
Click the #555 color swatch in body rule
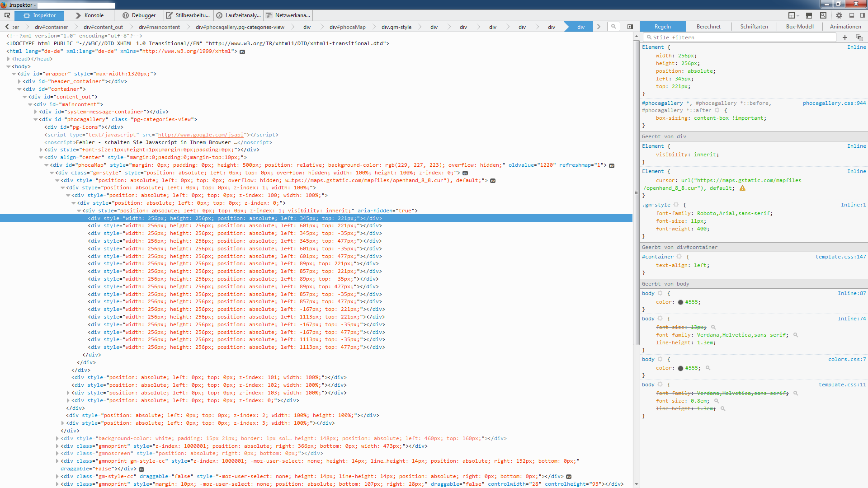680,302
